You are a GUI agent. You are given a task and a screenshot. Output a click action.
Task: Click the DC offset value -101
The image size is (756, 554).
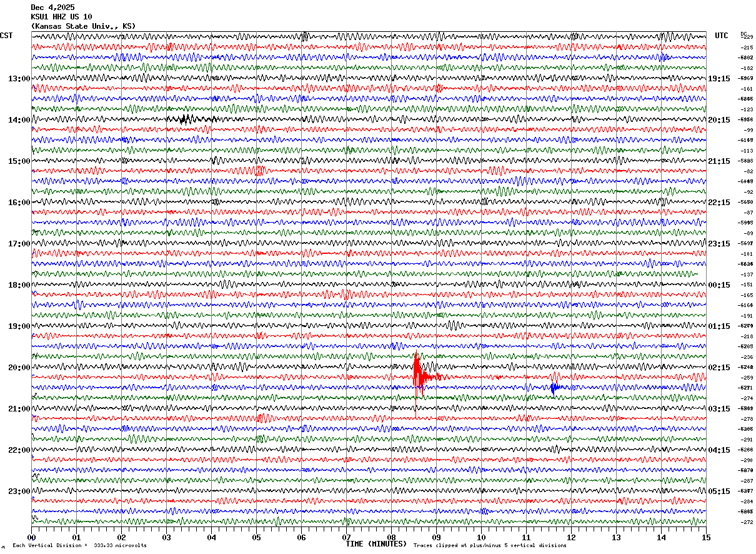click(747, 254)
